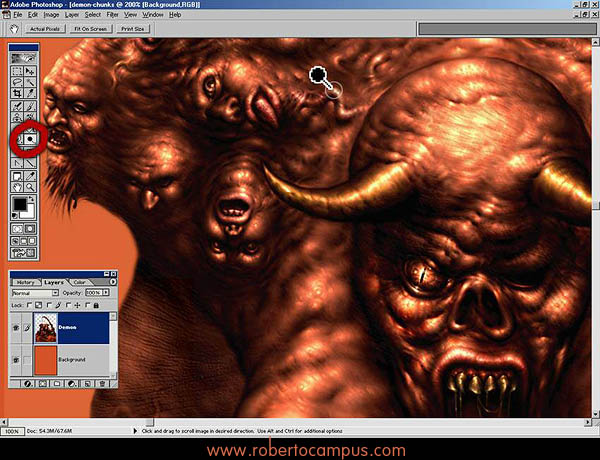This screenshot has width=600, height=460.
Task: Toggle link box on Background layer
Action: click(27, 360)
